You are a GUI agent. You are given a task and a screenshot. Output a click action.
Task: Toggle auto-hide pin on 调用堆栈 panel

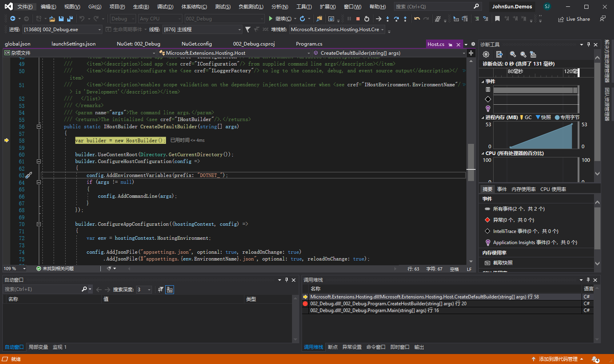coord(588,280)
